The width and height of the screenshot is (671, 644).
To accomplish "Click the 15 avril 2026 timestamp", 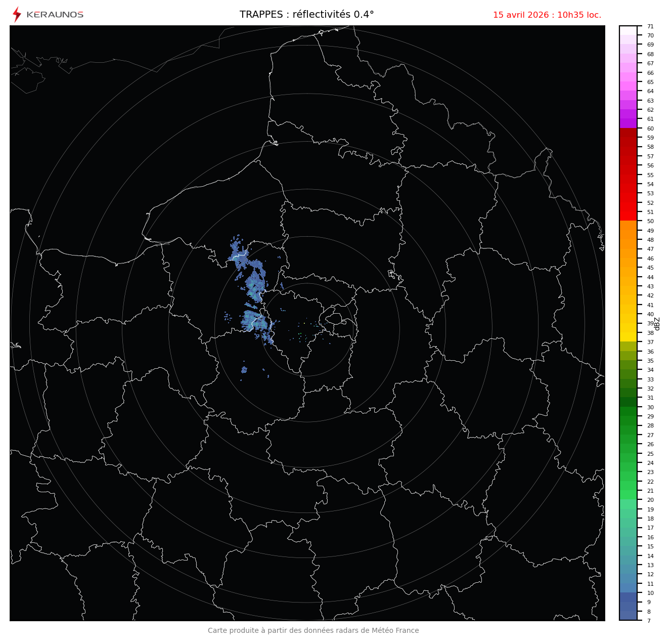I will tap(547, 15).
